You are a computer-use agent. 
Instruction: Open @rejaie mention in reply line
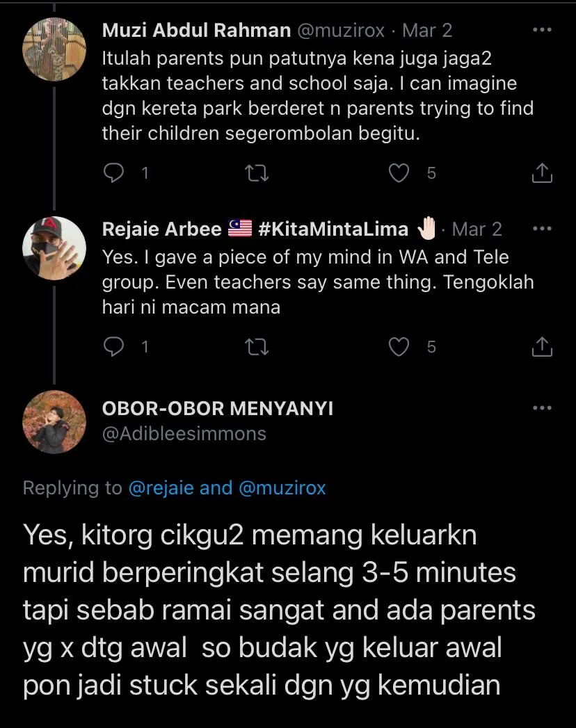pos(161,488)
